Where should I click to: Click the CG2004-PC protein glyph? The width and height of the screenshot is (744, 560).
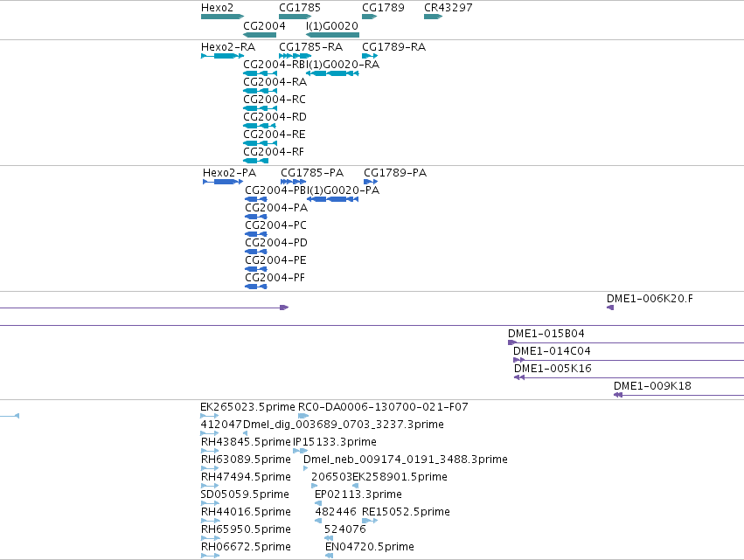[x=256, y=234]
